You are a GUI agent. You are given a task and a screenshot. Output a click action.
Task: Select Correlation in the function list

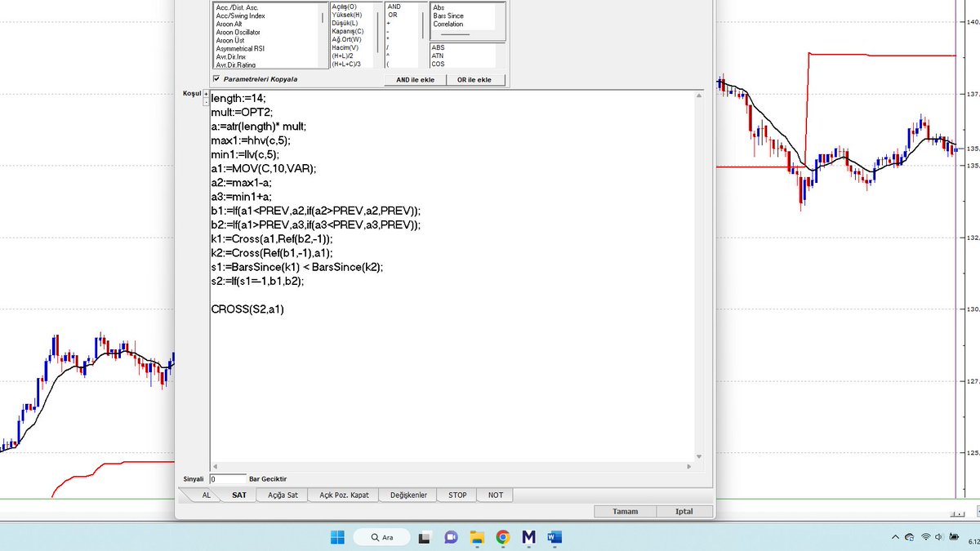coord(448,24)
